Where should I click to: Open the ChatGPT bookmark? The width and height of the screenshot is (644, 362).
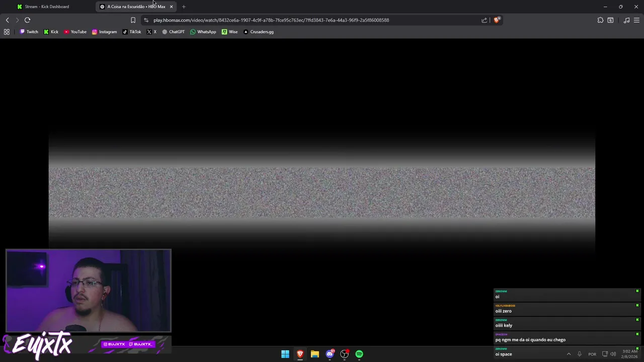173,32
